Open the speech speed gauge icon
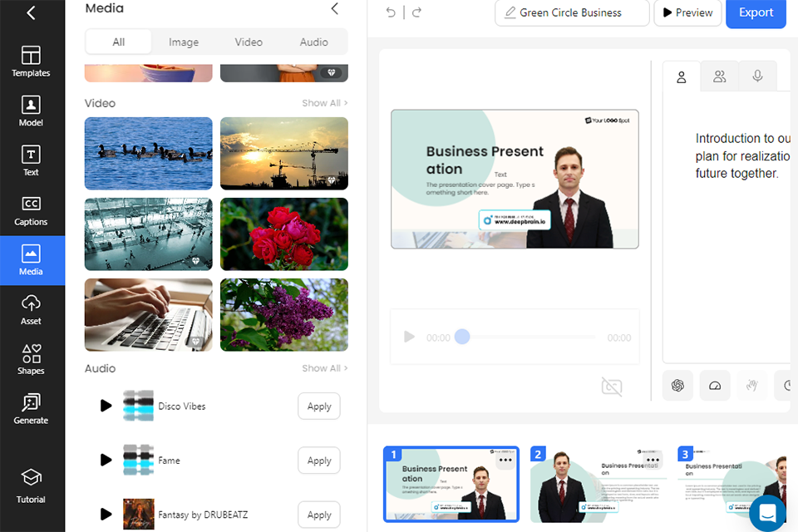 pos(715,386)
